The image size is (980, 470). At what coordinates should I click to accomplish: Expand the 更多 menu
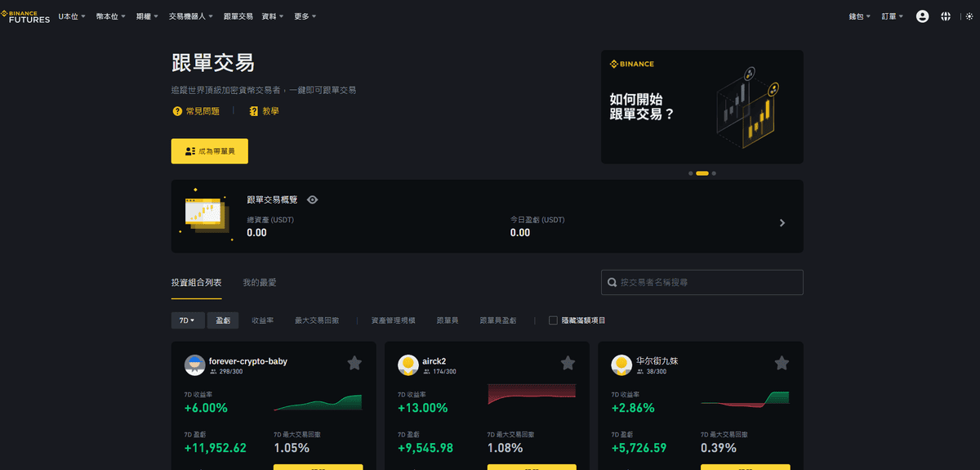(x=305, y=16)
